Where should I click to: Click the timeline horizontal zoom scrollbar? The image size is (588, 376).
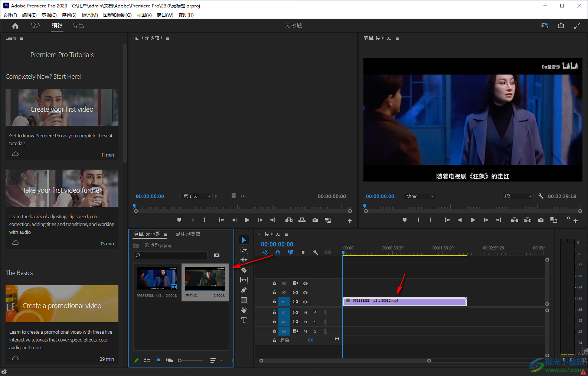(345, 360)
